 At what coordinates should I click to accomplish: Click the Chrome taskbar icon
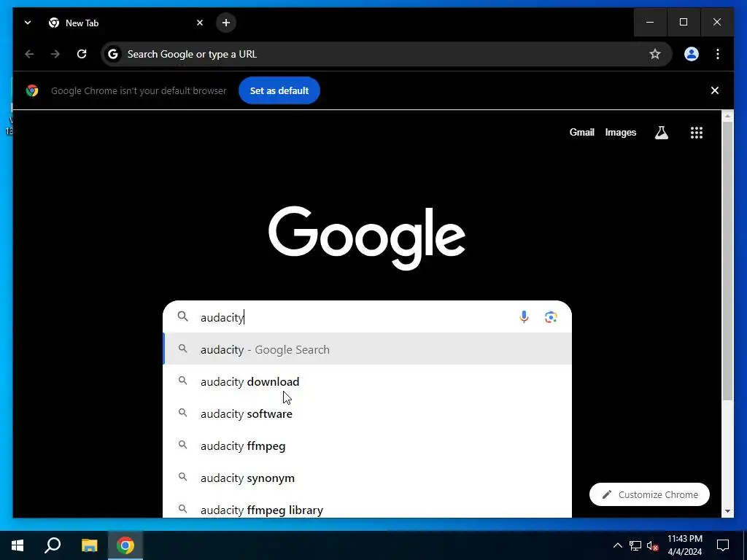coord(125,545)
